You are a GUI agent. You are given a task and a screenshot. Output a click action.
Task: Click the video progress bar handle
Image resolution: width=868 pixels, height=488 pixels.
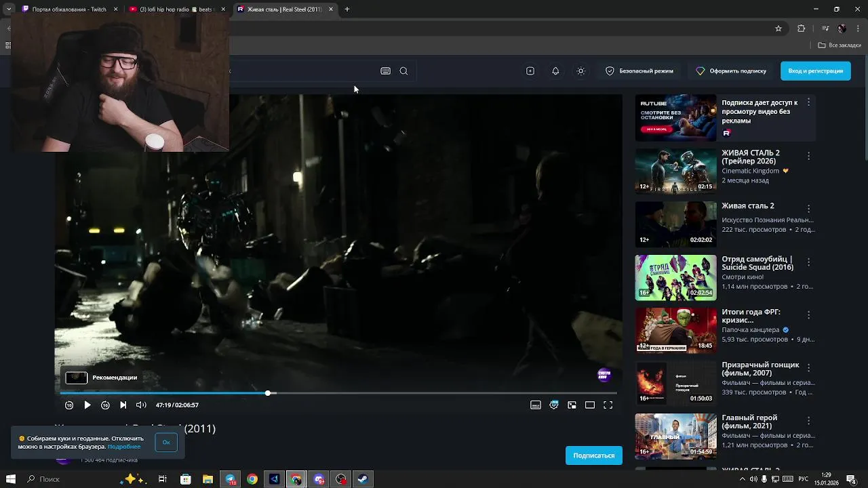tap(268, 393)
